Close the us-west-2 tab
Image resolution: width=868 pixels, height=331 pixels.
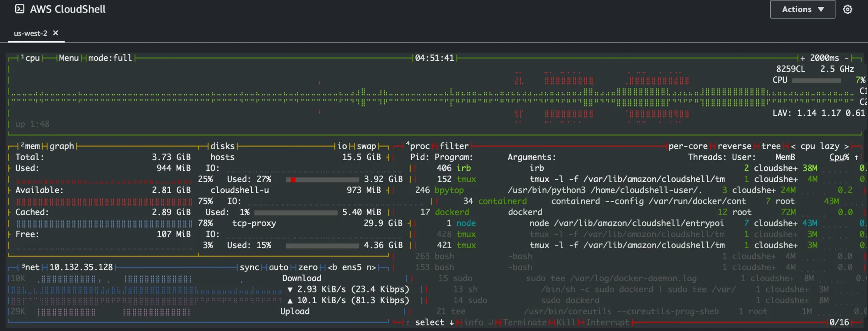pyautogui.click(x=56, y=33)
